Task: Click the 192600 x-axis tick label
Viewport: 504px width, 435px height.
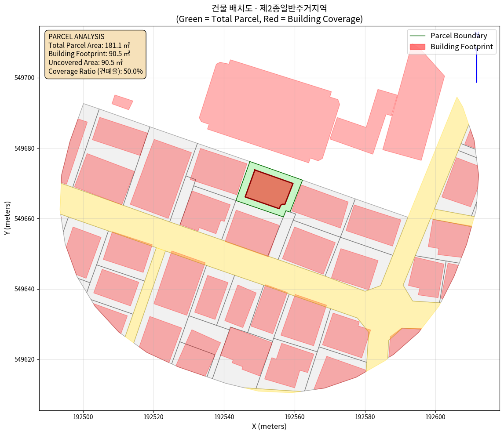Action: click(435, 416)
